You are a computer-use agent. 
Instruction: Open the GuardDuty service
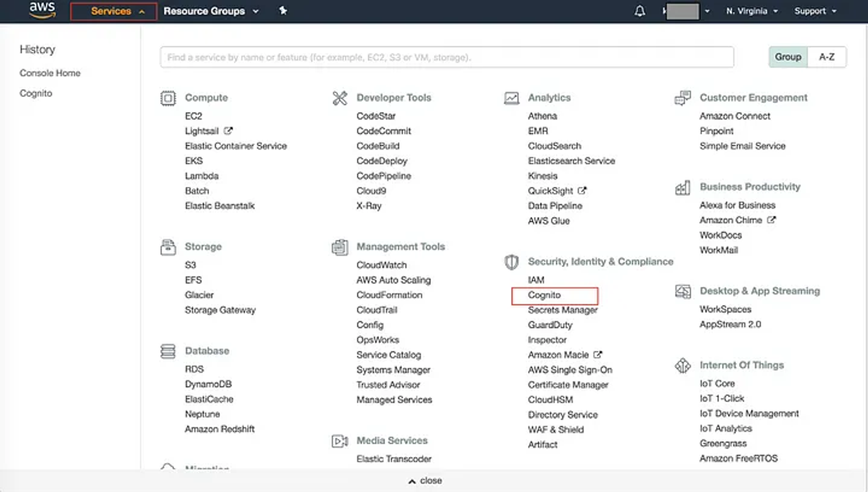(550, 325)
